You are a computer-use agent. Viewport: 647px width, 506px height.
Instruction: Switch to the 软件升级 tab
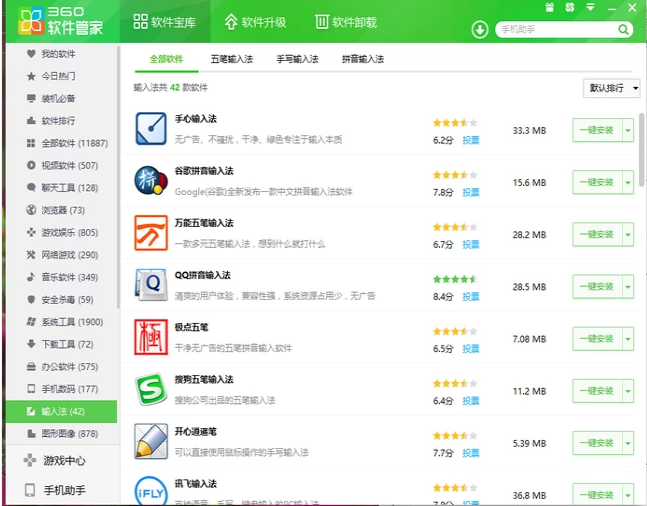(256, 21)
